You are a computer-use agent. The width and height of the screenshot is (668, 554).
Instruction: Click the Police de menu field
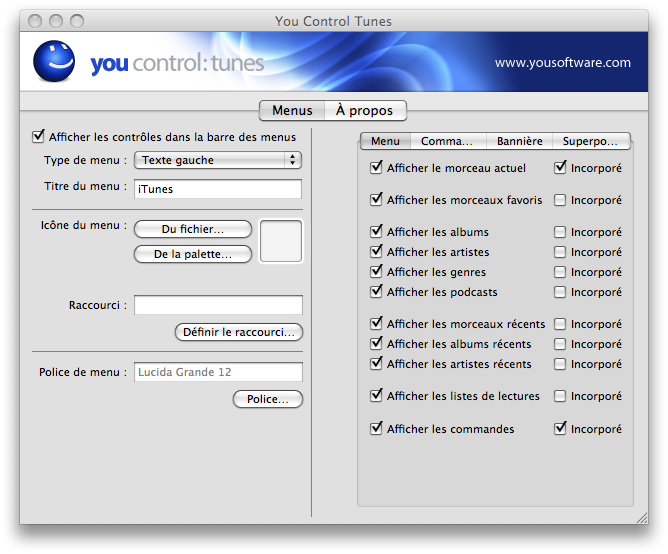point(218,372)
